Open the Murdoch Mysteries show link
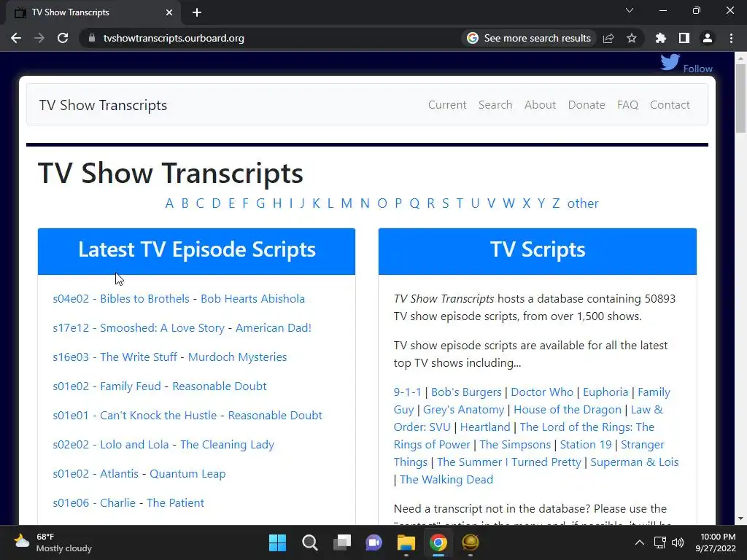This screenshot has width=747, height=560. (237, 357)
